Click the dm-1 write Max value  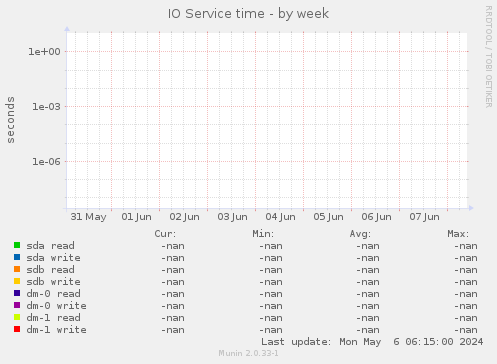point(466,330)
